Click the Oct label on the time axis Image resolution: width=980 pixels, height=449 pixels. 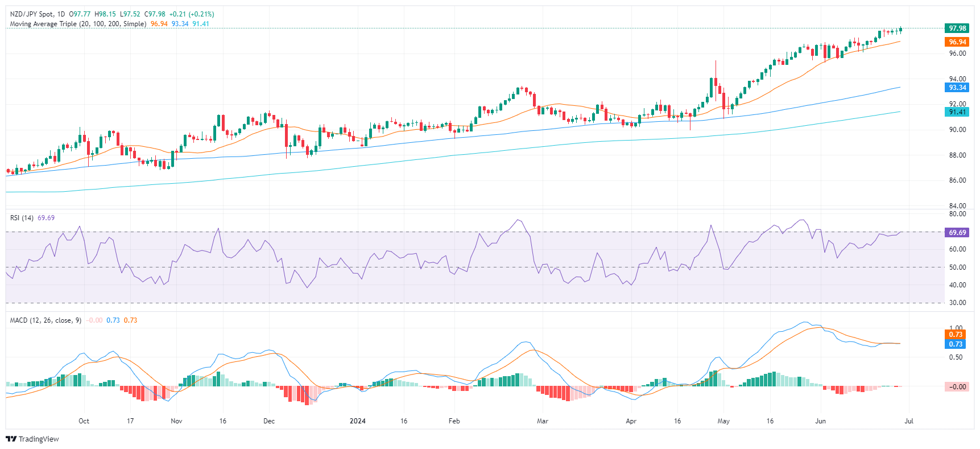click(x=84, y=421)
